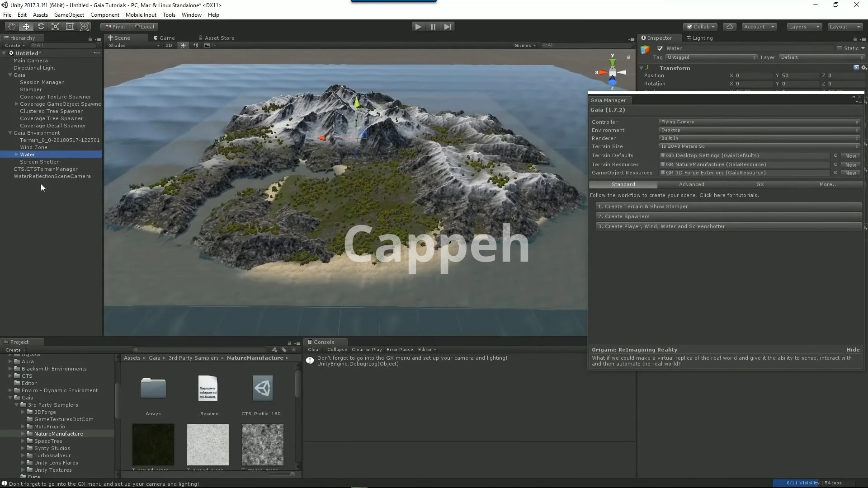Select the Rect Transform tool

(70, 27)
